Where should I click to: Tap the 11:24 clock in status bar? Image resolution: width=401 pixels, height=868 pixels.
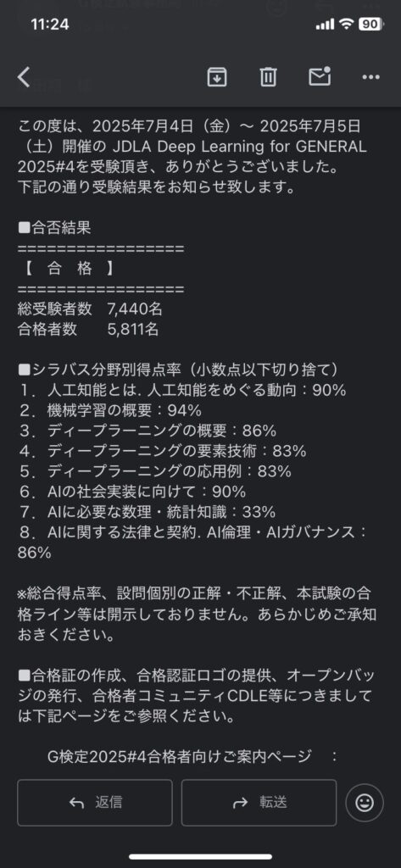click(x=50, y=25)
